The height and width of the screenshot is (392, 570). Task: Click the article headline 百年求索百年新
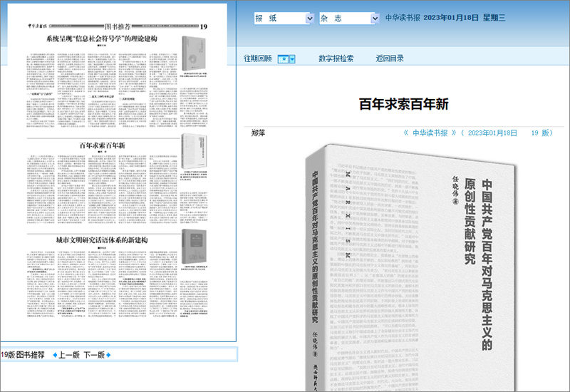pyautogui.click(x=403, y=104)
